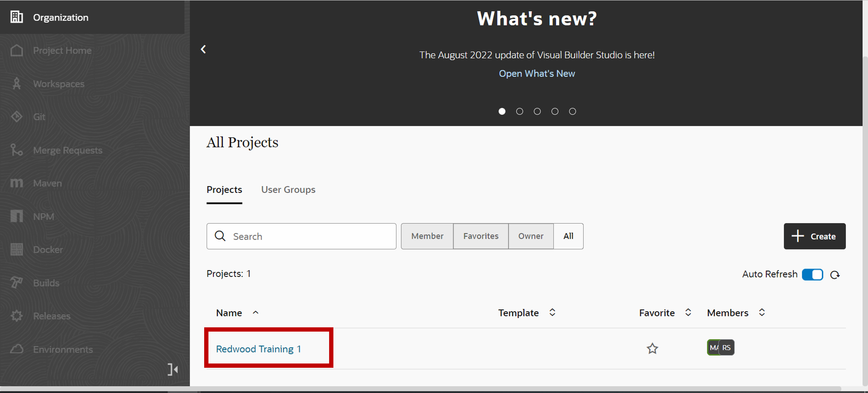This screenshot has width=868, height=393.
Task: Click the manual refresh icon
Action: [x=835, y=275]
